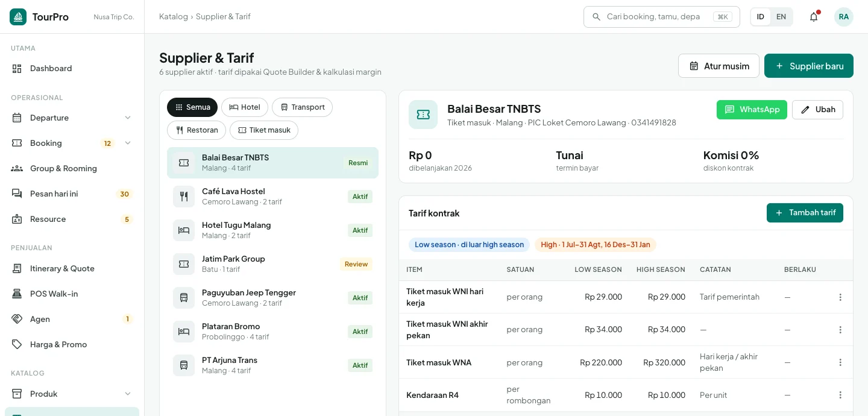Click the Review badge on Jatim Park Group
The width and height of the screenshot is (868, 416).
click(x=356, y=264)
